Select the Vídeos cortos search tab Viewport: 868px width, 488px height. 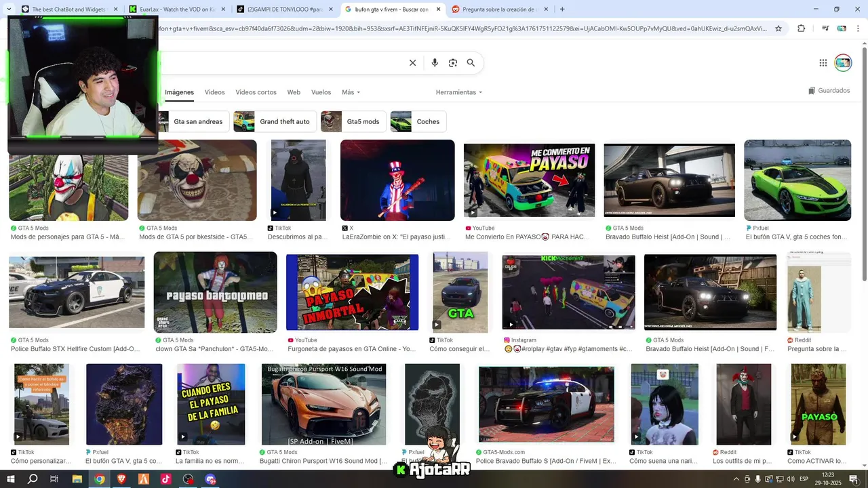click(x=256, y=92)
